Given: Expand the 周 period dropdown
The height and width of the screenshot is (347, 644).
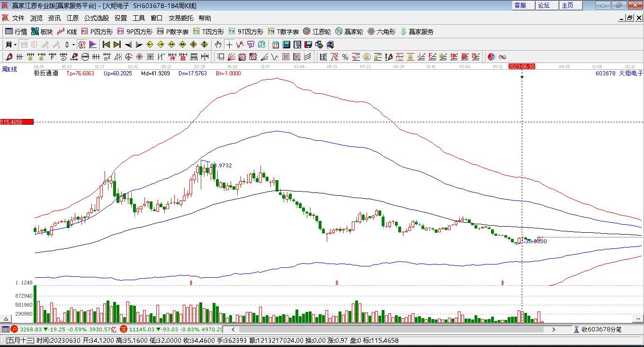Looking at the screenshot, I should (11, 45).
